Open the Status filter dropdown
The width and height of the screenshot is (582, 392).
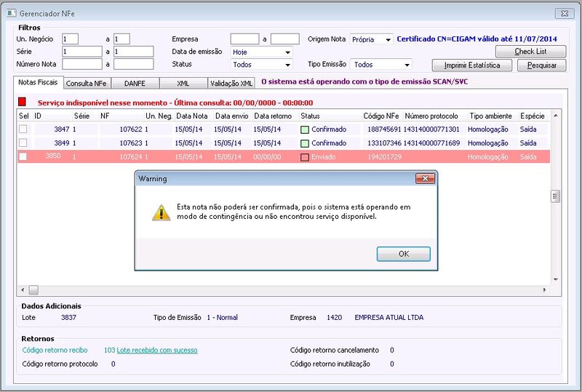click(287, 65)
